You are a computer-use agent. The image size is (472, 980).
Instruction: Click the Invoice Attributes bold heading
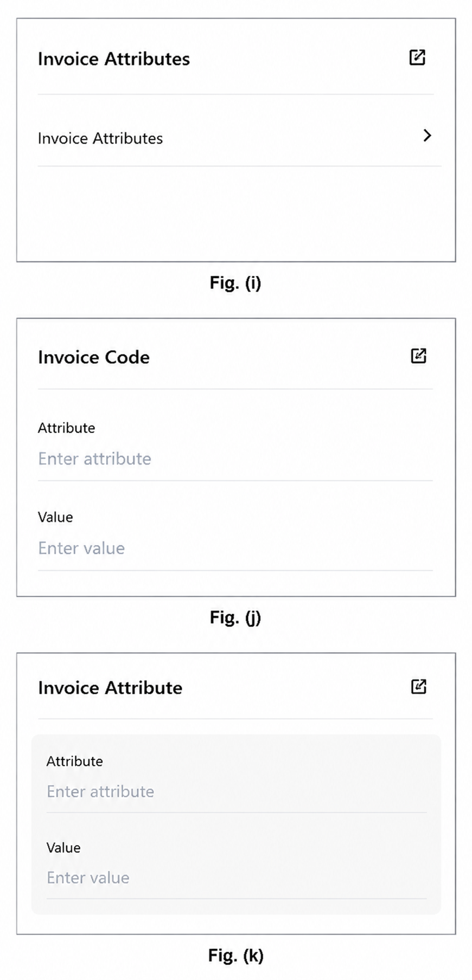coord(113,59)
